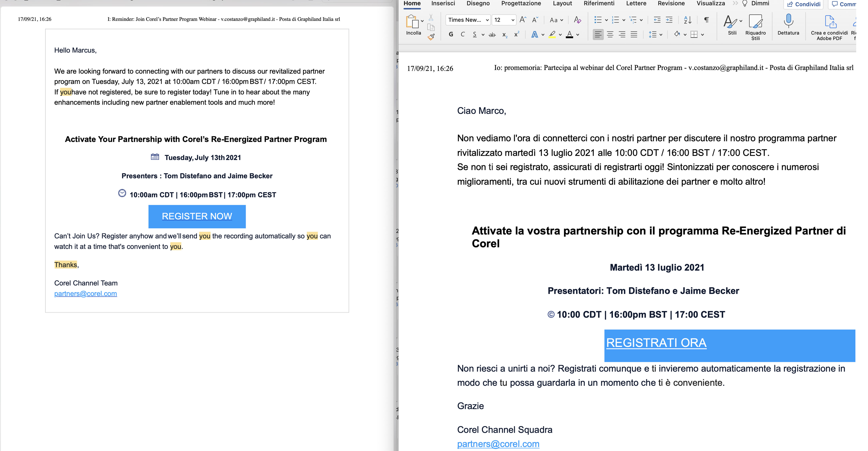
Task: Click the REGISTRATI ORA link in Word
Action: [x=656, y=343]
